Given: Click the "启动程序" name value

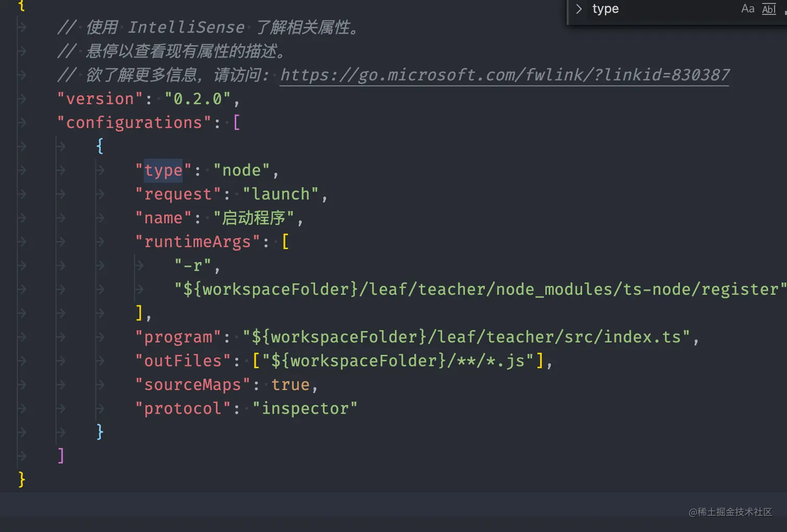Looking at the screenshot, I should pyautogui.click(x=254, y=218).
